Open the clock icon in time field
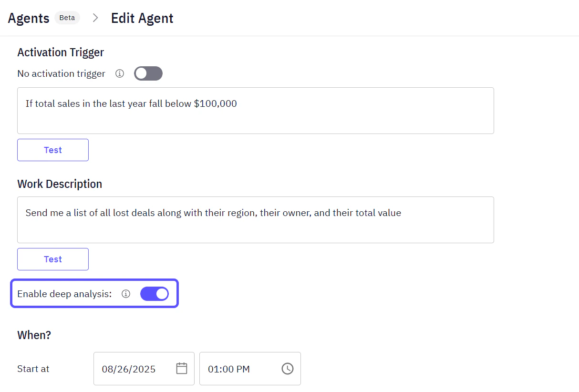 [x=288, y=368]
